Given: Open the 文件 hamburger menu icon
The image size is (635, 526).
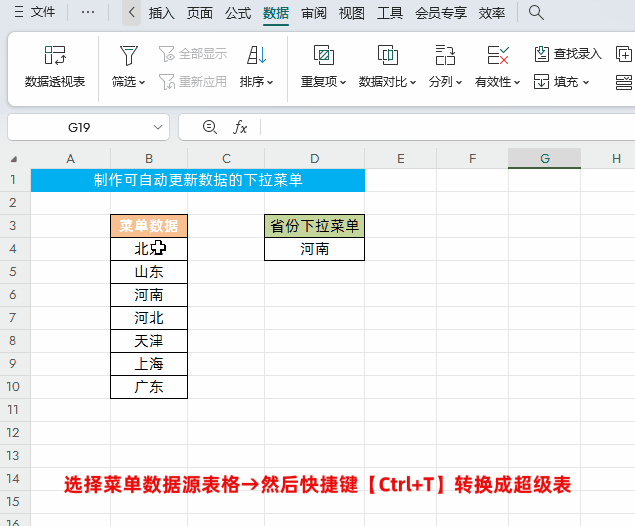Looking at the screenshot, I should pyautogui.click(x=19, y=12).
